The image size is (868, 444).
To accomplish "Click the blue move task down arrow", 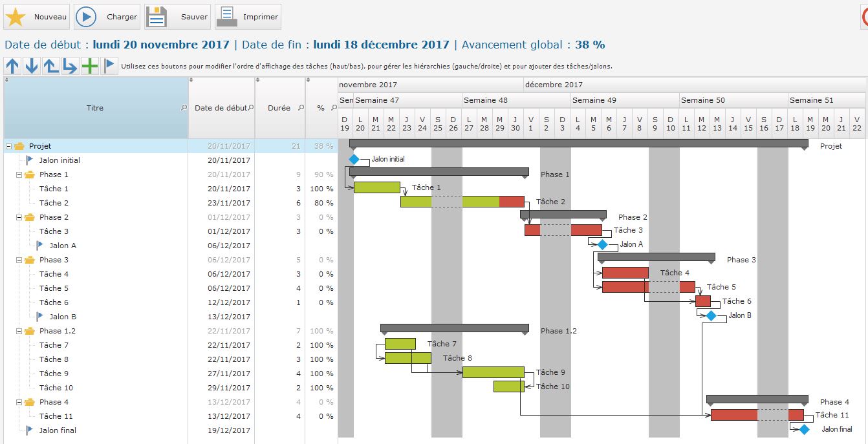I will (32, 66).
